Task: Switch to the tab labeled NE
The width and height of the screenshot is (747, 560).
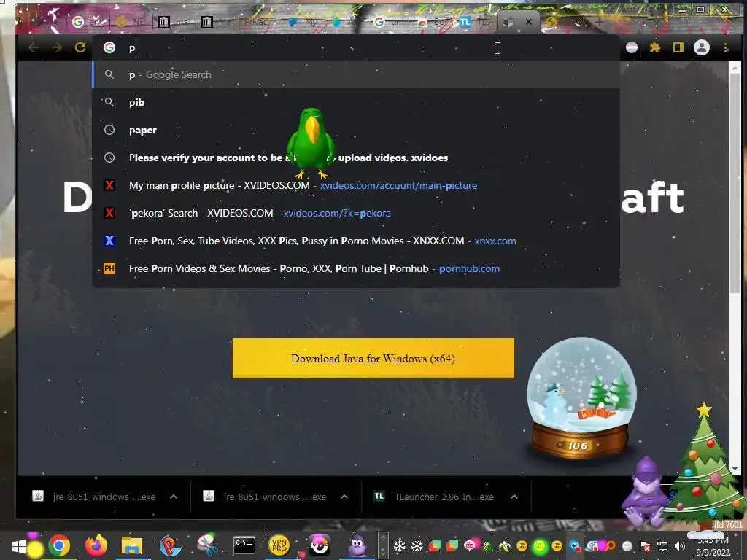Action: coord(131,22)
